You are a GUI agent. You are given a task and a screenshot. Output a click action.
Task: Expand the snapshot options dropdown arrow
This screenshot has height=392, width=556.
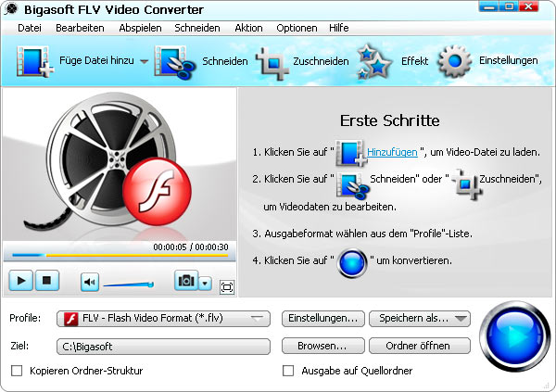pyautogui.click(x=205, y=284)
